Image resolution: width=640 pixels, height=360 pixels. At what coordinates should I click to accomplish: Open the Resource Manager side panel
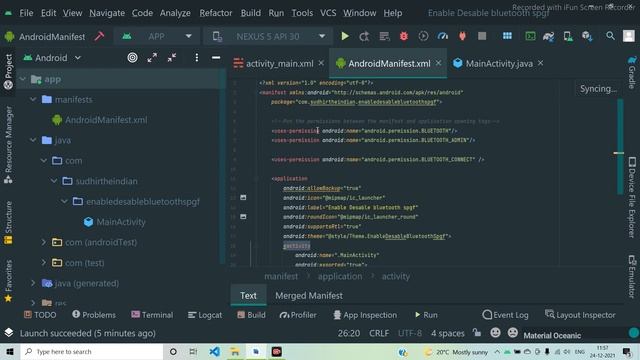pos(8,144)
